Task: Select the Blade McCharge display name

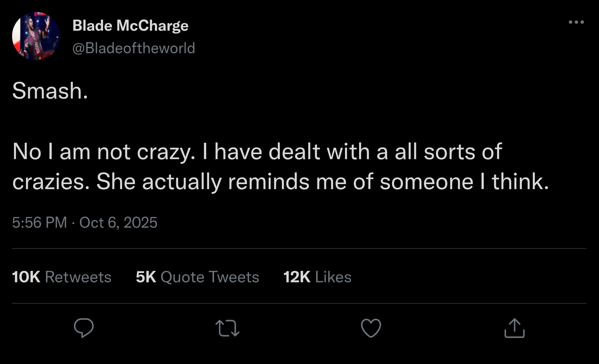Action: pos(131,25)
